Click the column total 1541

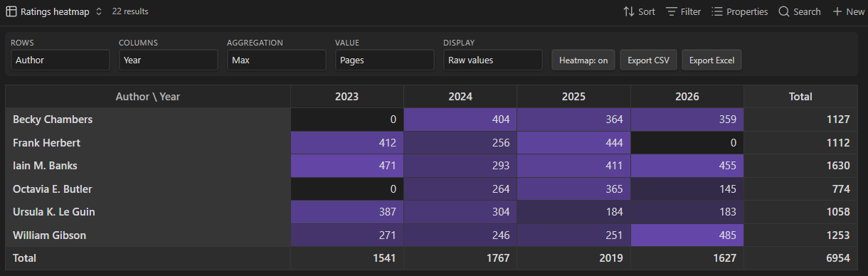coord(347,258)
